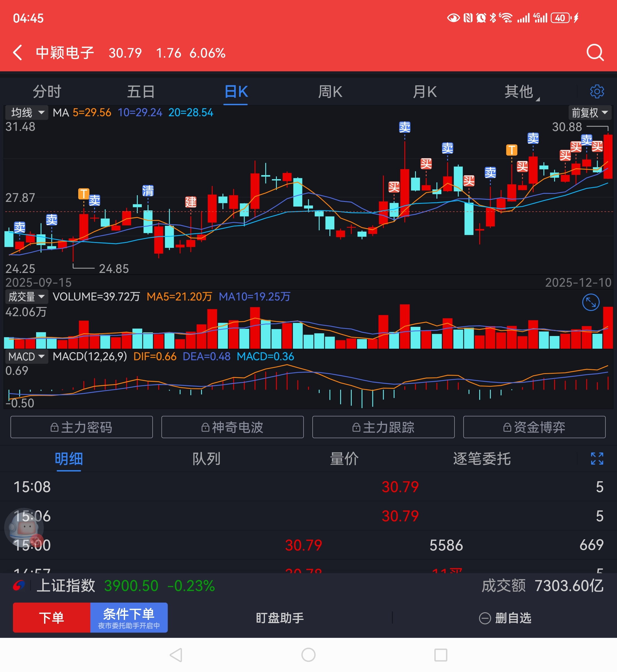Screen dimensions: 617x672
Task: Open the 均线 indicator dropdown
Action: tap(27, 113)
